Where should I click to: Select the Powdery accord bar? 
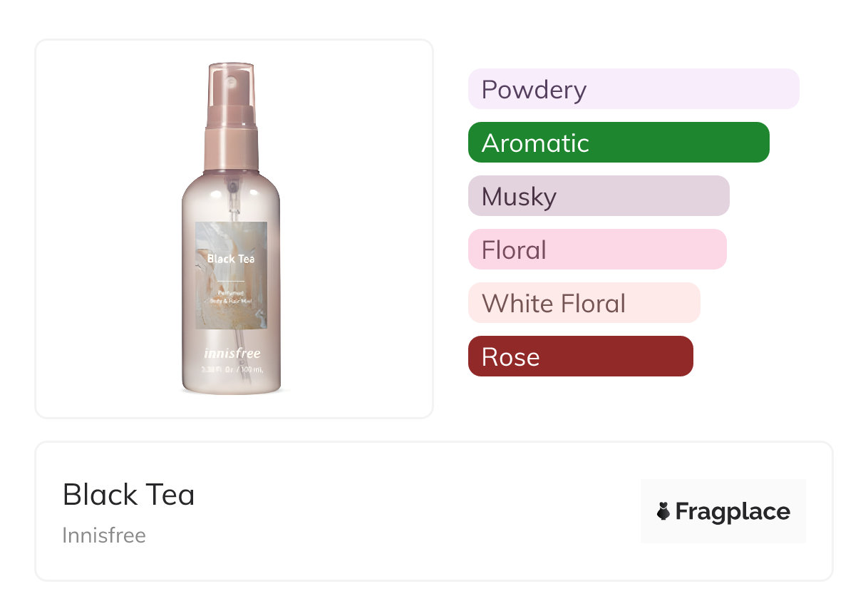(633, 89)
